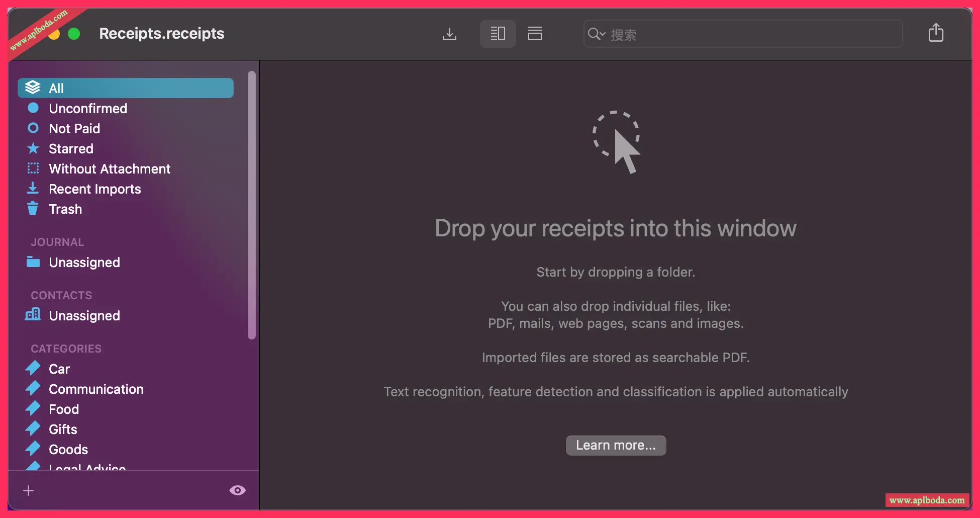This screenshot has width=980, height=518.
Task: Open the search scope dropdown arrow
Action: pos(603,34)
